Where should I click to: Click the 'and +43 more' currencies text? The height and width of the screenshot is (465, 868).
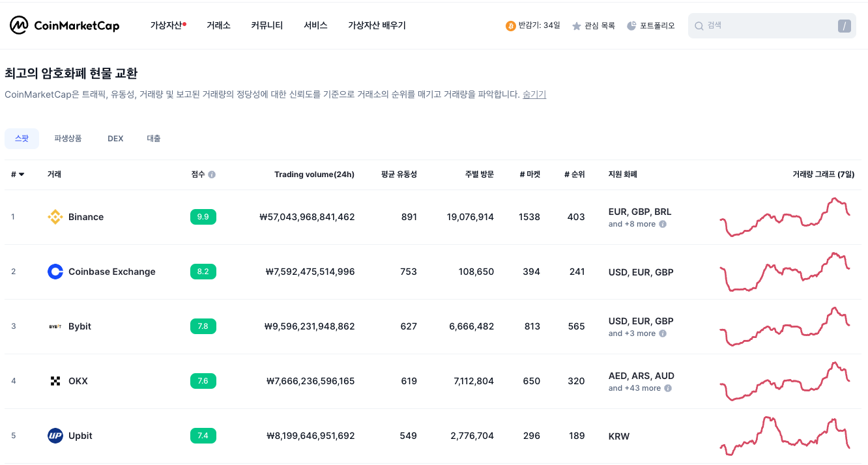pyautogui.click(x=635, y=388)
